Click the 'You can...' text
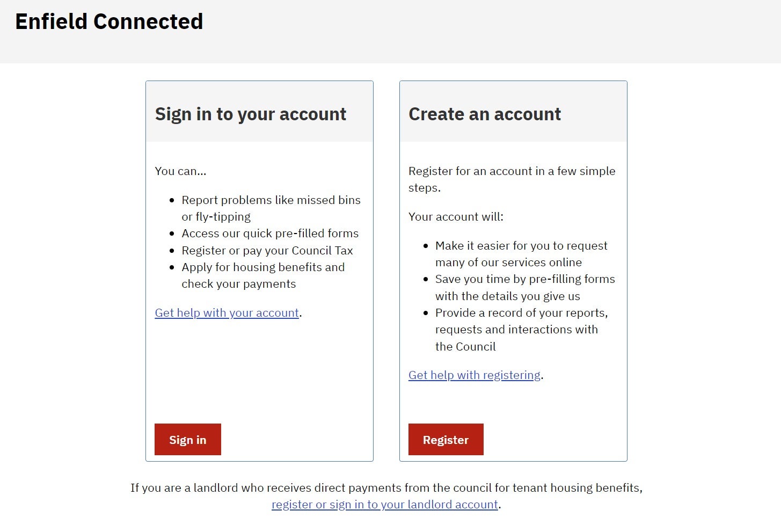 (180, 171)
